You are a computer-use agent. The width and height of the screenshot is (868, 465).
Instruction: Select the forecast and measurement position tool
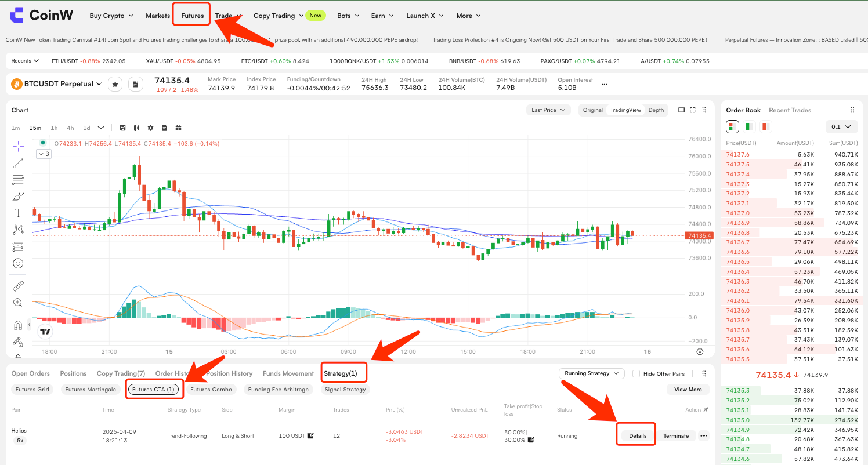click(19, 246)
